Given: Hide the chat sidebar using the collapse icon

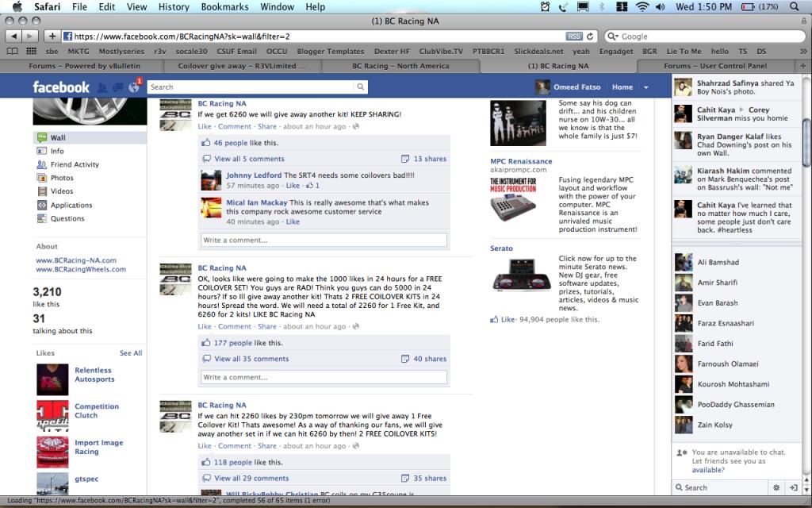Looking at the screenshot, I should [793, 487].
